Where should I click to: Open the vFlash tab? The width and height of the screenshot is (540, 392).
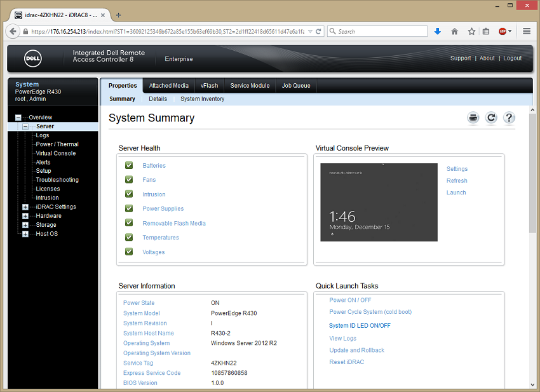pyautogui.click(x=210, y=85)
